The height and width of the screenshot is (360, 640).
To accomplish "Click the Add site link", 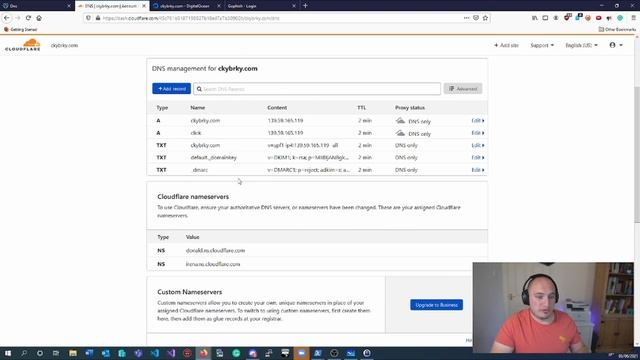I will coord(506,45).
